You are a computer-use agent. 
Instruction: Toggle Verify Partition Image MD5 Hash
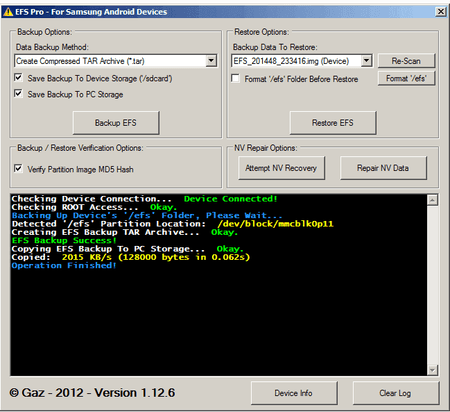point(18,168)
